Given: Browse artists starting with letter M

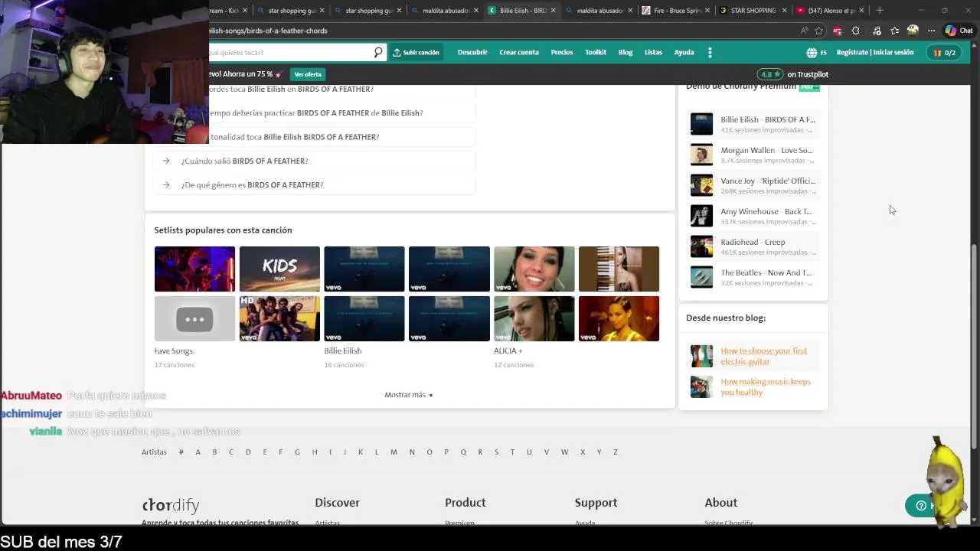Looking at the screenshot, I should 394,452.
